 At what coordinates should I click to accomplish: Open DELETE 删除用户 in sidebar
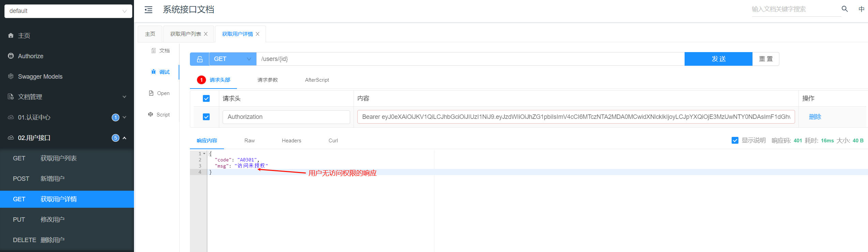pyautogui.click(x=67, y=240)
